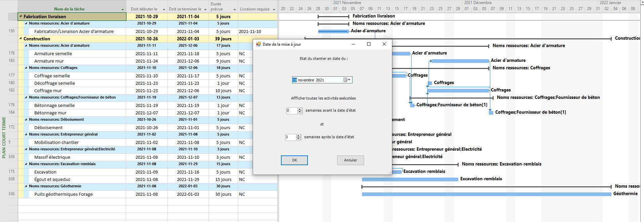644x222 pixels.
Task: Click the dialog's window icon in title bar
Action: [258, 44]
